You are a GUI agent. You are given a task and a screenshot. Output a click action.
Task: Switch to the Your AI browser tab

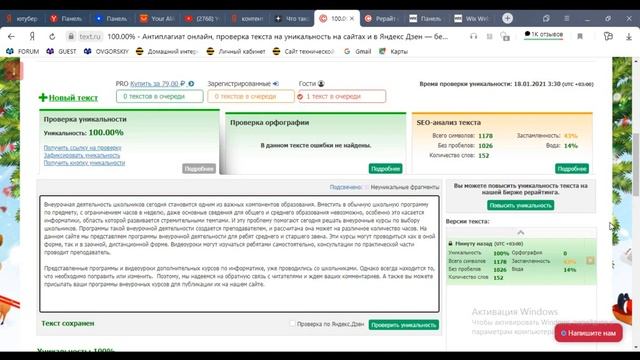point(157,18)
